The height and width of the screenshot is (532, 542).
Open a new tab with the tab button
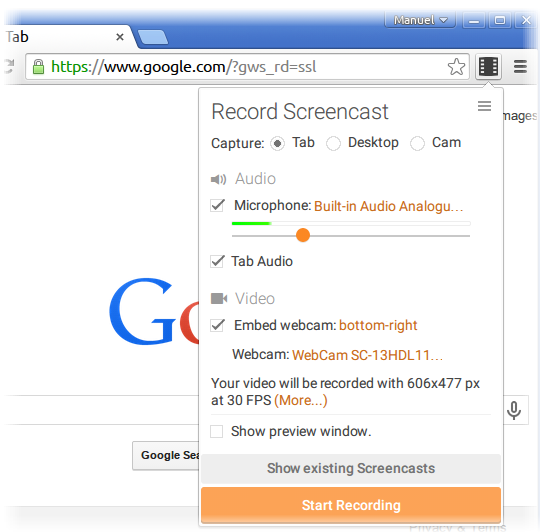point(152,37)
